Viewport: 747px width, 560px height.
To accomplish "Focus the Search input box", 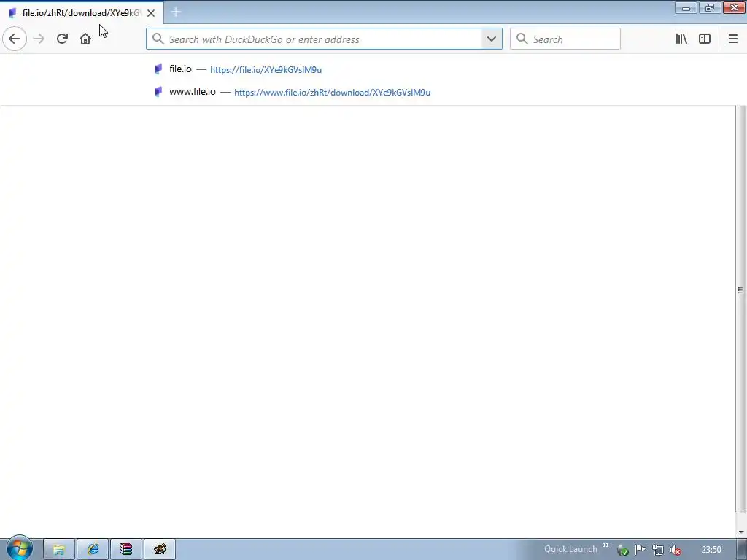I will [x=565, y=39].
